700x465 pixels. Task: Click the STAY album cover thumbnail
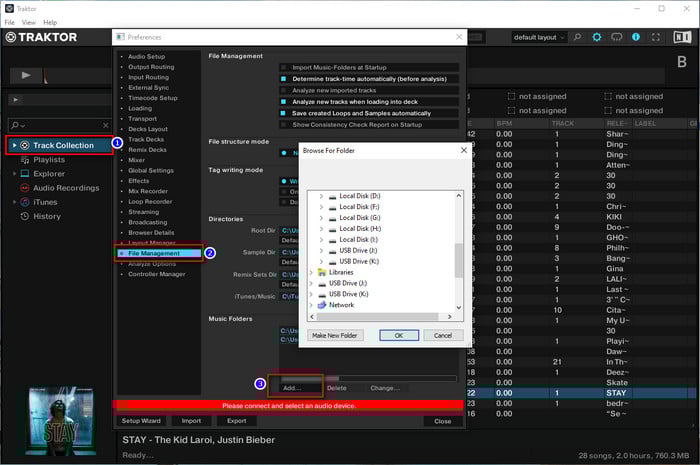pyautogui.click(x=62, y=420)
